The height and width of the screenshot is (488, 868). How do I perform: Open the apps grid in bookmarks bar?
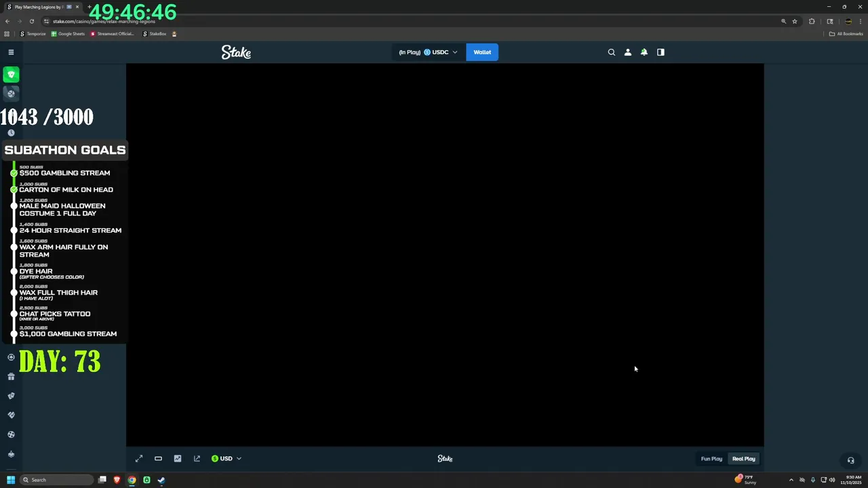[x=7, y=34]
